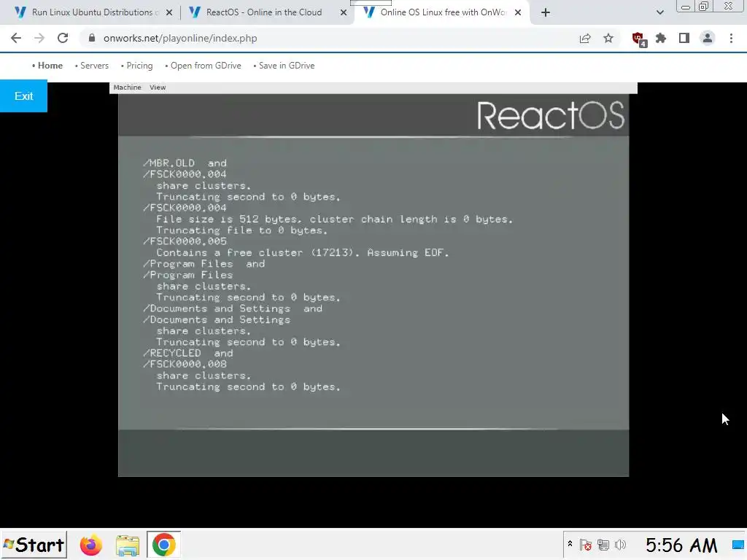The image size is (747, 560).
Task: Click '/Documents and Settings and' line
Action: [233, 308]
